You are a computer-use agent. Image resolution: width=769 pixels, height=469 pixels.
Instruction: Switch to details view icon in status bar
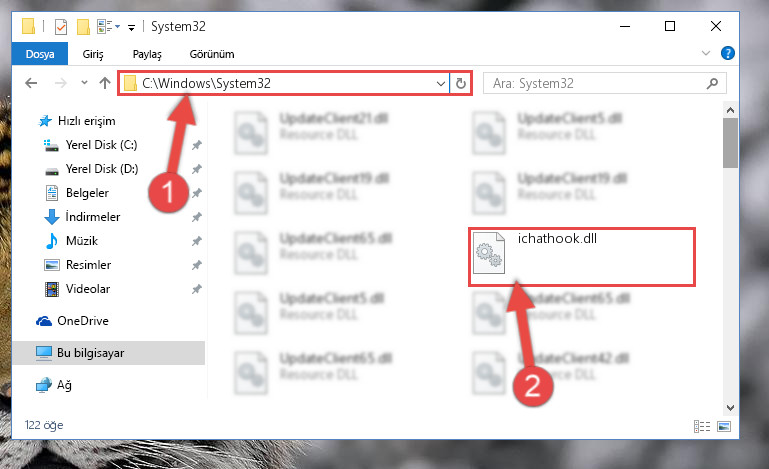pos(702,426)
